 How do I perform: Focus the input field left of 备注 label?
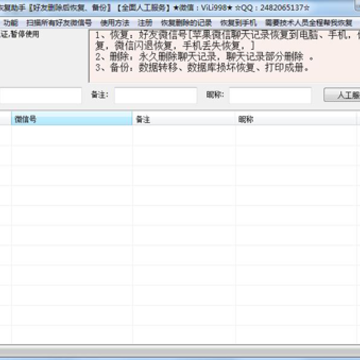coord(41,96)
